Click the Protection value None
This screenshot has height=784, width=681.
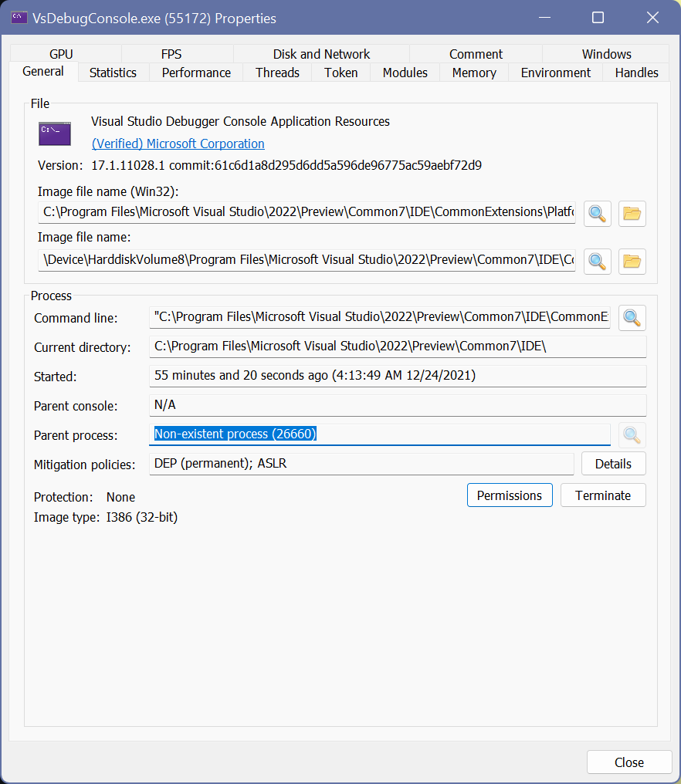pyautogui.click(x=120, y=498)
